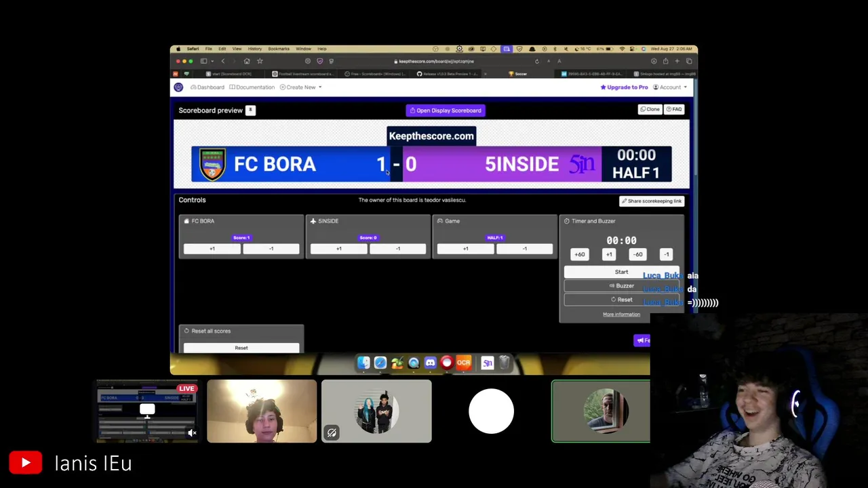Screen dimensions: 868x488
Task: Open the FAQ
Action: [x=674, y=109]
